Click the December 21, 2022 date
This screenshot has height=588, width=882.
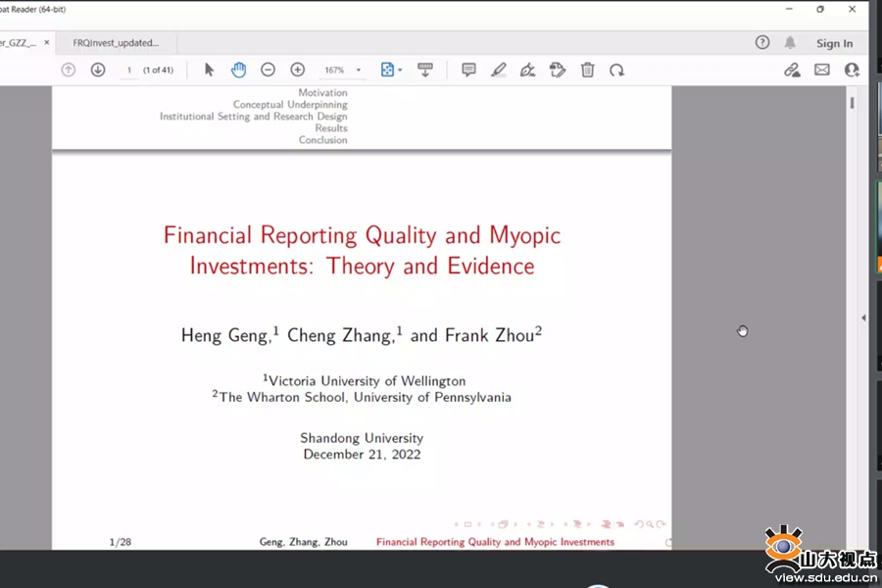tap(362, 454)
